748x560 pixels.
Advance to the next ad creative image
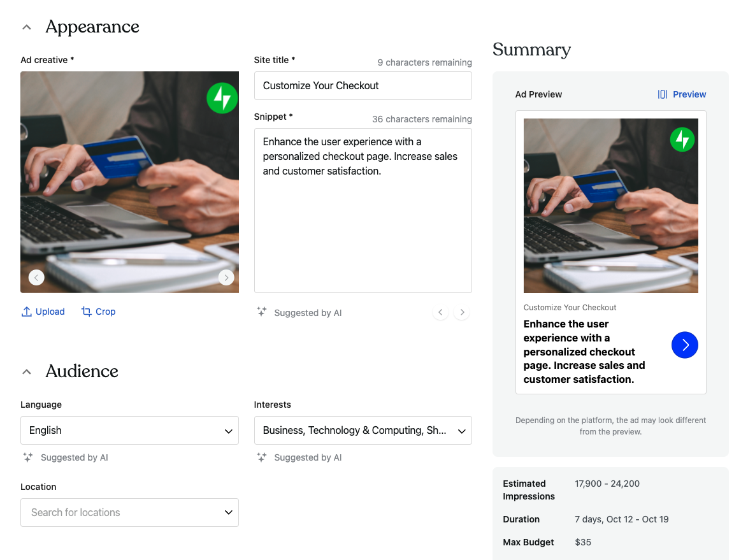[226, 277]
